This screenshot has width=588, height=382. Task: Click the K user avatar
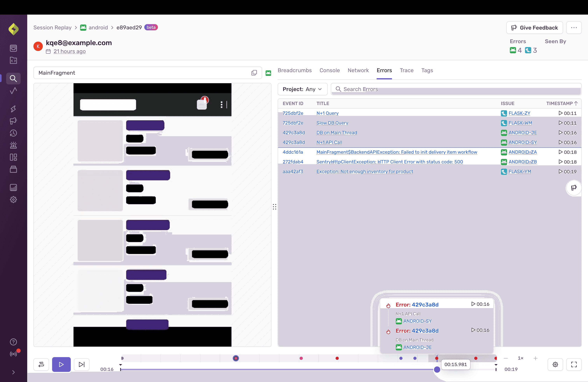click(38, 46)
